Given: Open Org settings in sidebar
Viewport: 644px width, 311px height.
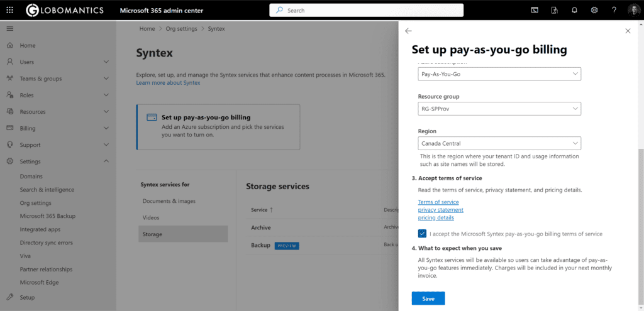Looking at the screenshot, I should pyautogui.click(x=35, y=203).
